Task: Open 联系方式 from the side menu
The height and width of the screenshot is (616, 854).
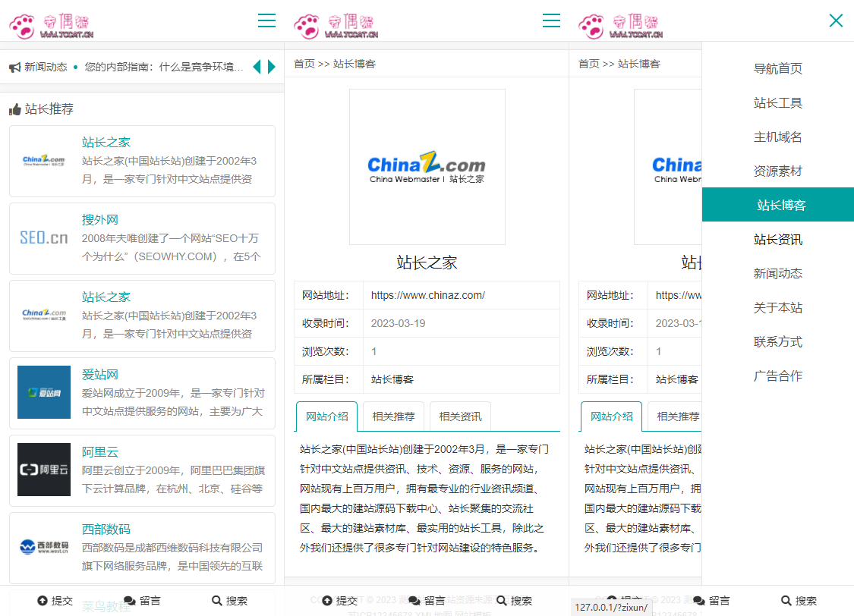Action: click(778, 342)
